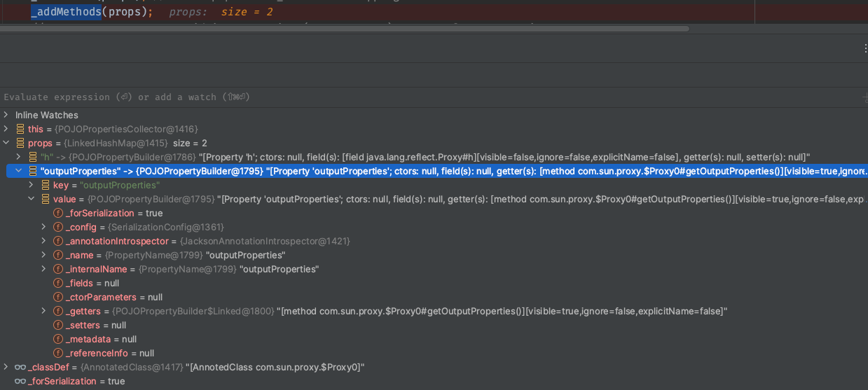Click _addMethods in the code editor
Viewport: 868px width, 390px height.
click(x=67, y=12)
